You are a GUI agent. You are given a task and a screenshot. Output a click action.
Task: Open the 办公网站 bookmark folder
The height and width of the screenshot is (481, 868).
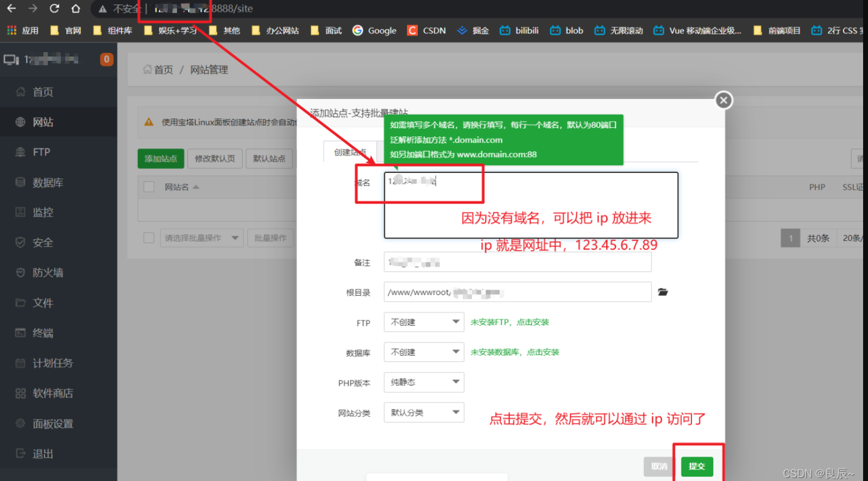[x=275, y=30]
